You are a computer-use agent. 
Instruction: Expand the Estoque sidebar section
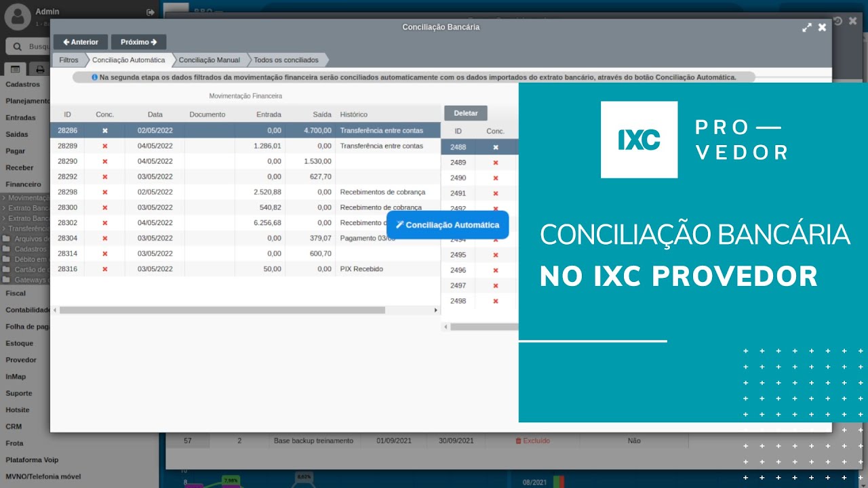(x=20, y=343)
